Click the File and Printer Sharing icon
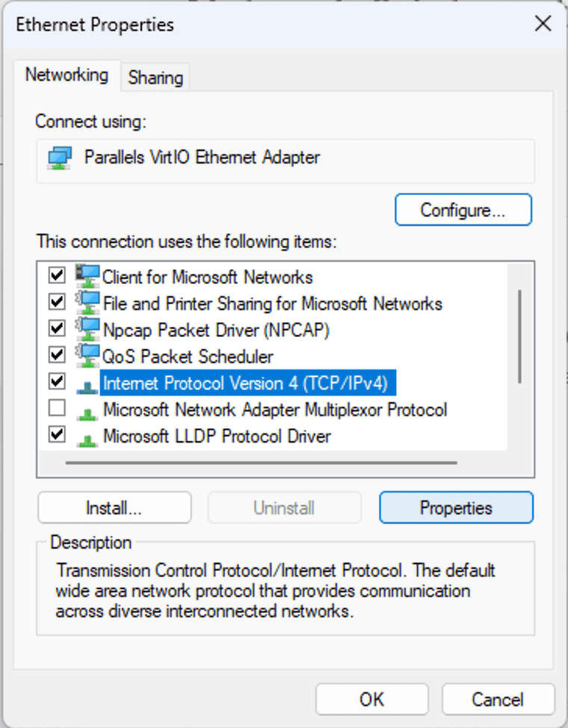The height and width of the screenshot is (728, 568). tap(87, 303)
